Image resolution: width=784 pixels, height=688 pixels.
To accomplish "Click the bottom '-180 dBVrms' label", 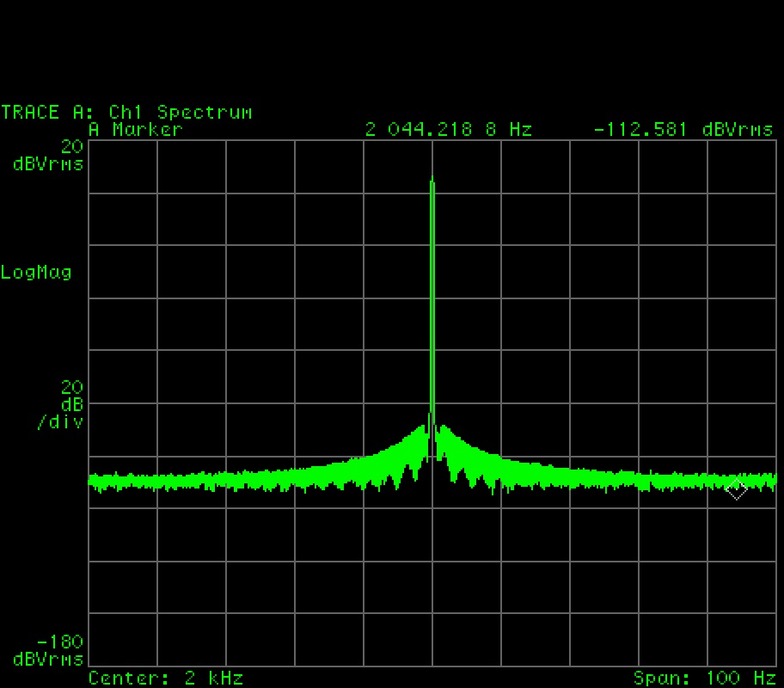I will 48,650.
